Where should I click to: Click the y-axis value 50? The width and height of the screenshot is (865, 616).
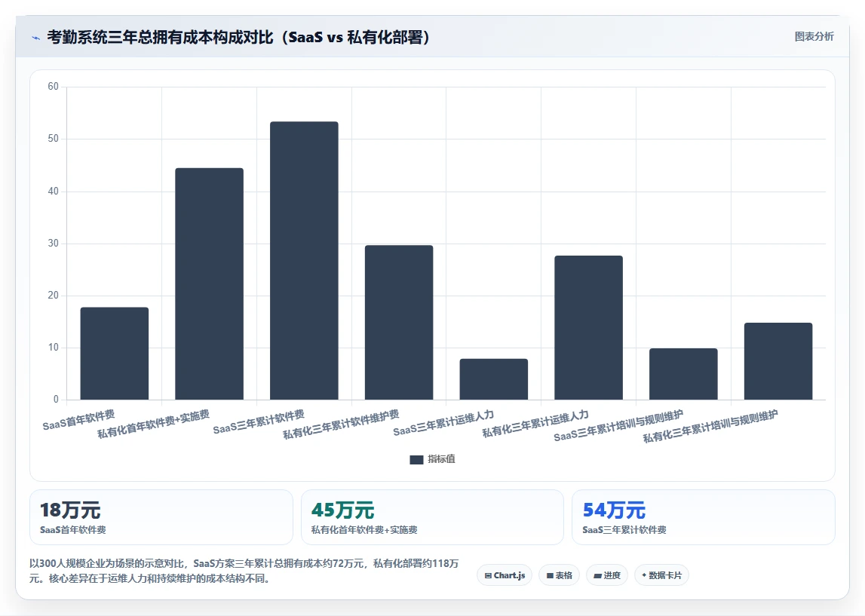click(53, 139)
